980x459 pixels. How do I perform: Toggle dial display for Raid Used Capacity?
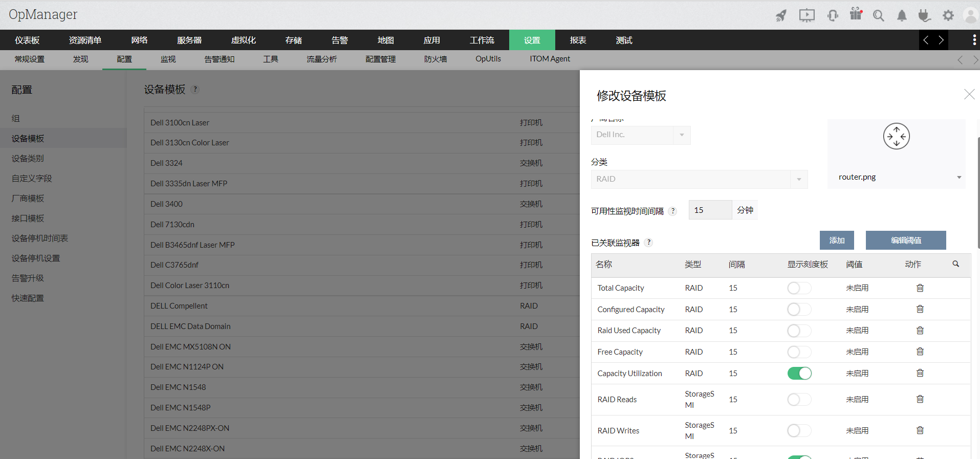tap(799, 331)
